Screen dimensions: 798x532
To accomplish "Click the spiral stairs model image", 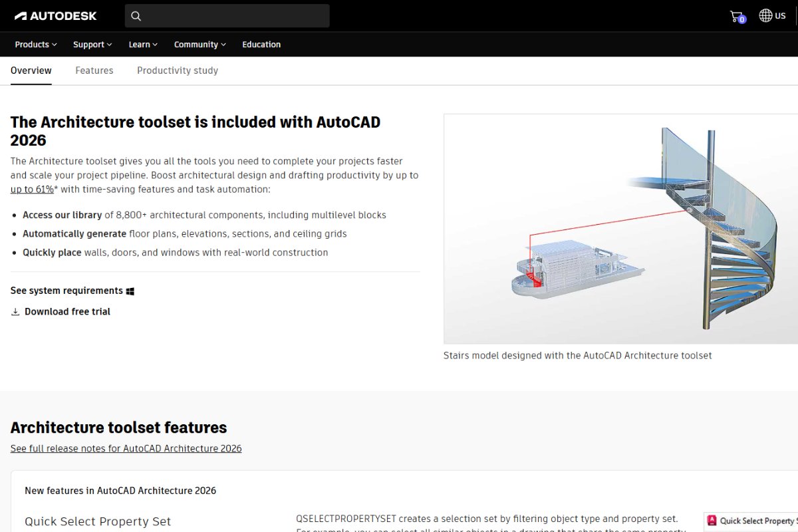I will [x=620, y=229].
